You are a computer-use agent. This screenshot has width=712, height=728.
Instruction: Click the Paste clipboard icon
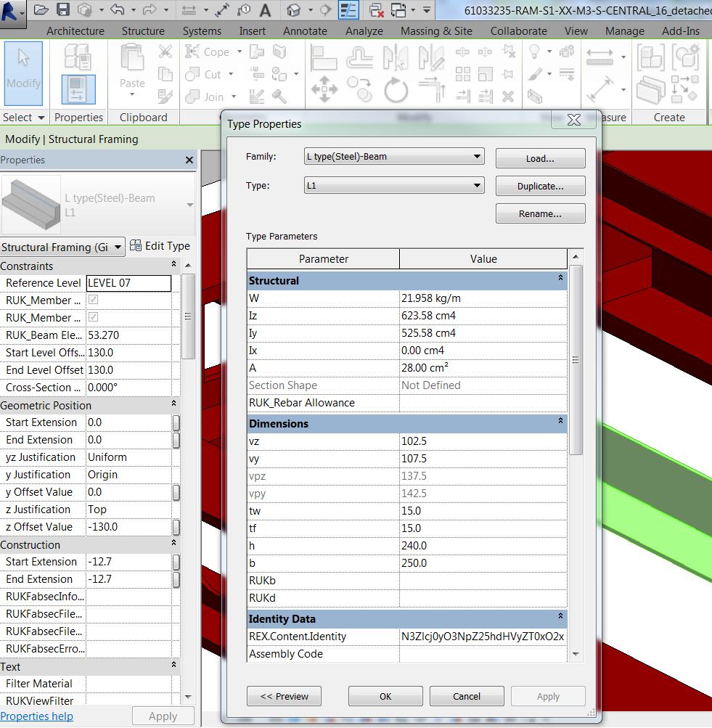pyautogui.click(x=132, y=58)
